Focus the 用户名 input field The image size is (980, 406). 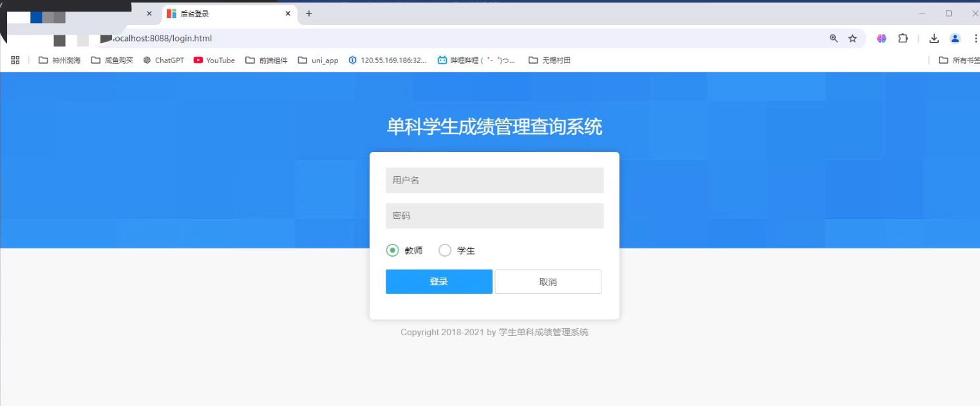[495, 180]
